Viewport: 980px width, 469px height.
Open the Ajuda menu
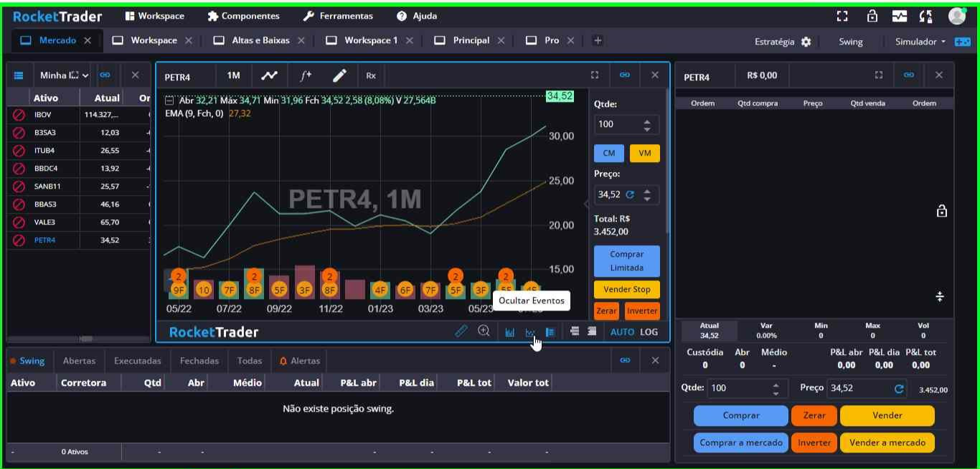click(x=417, y=16)
